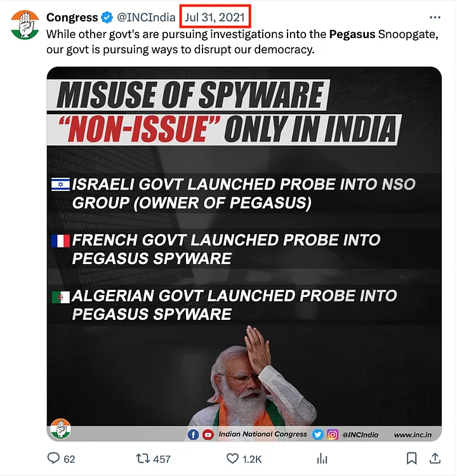The image size is (457, 476).
Task: Click the Pegasus bold keyword in tweet
Action: 352,33
